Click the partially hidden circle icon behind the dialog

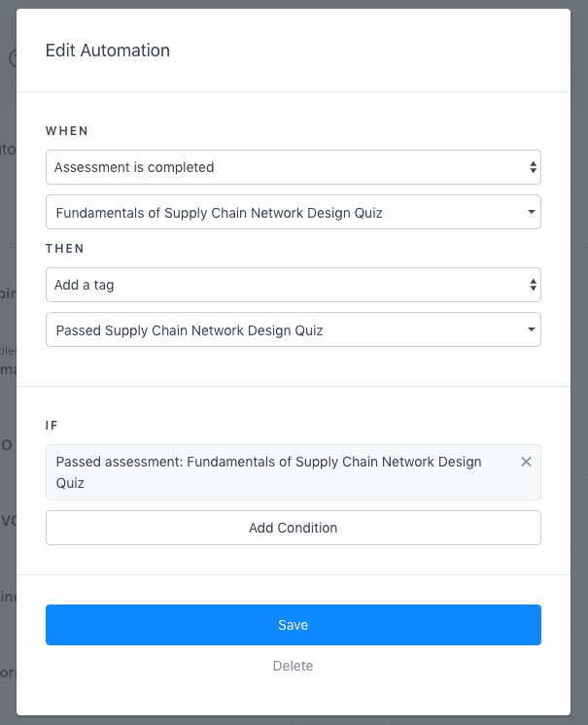(12, 58)
